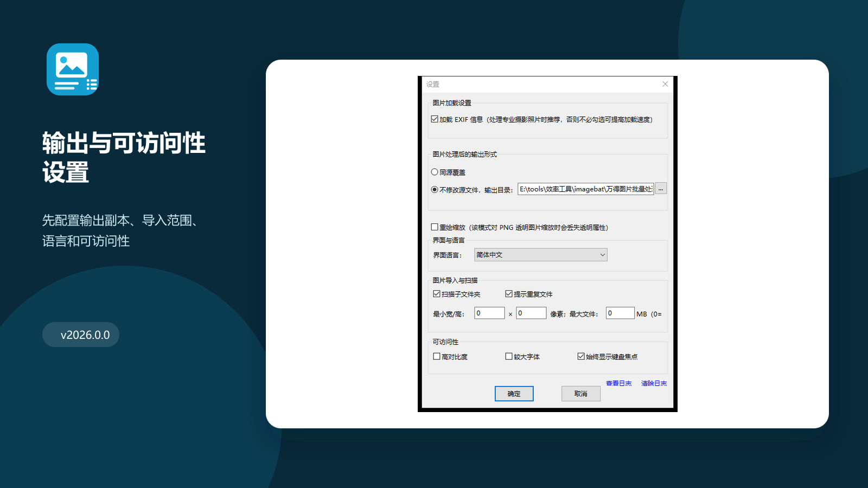Screen dimensions: 868x488
Task: Enable the 重绘缩放 checkbox
Action: click(435, 227)
